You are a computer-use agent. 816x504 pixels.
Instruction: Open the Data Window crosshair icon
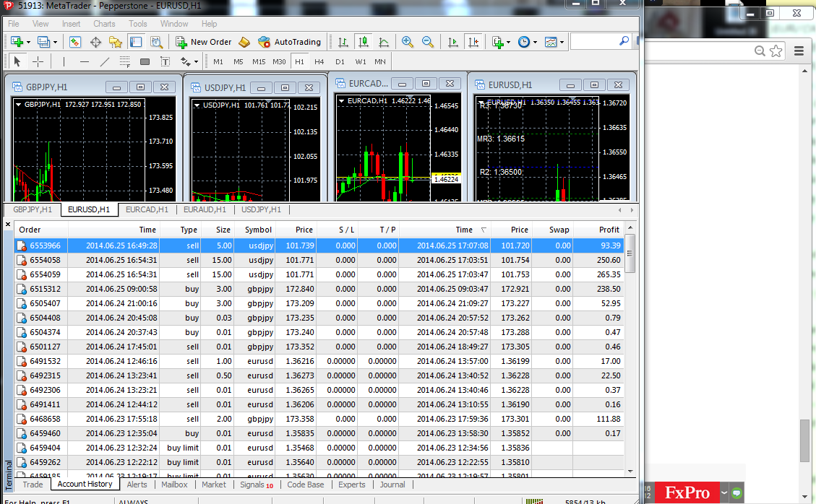pos(95,42)
